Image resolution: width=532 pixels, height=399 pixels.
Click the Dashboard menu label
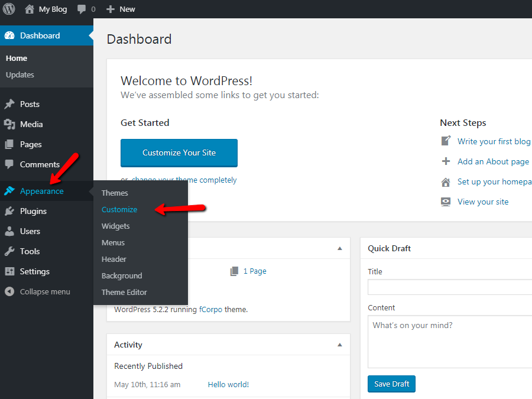tap(40, 35)
